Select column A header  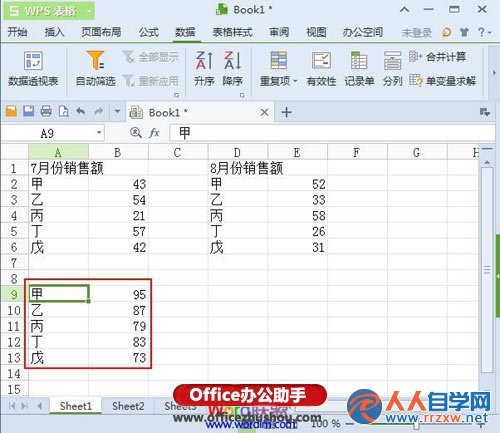pyautogui.click(x=58, y=153)
